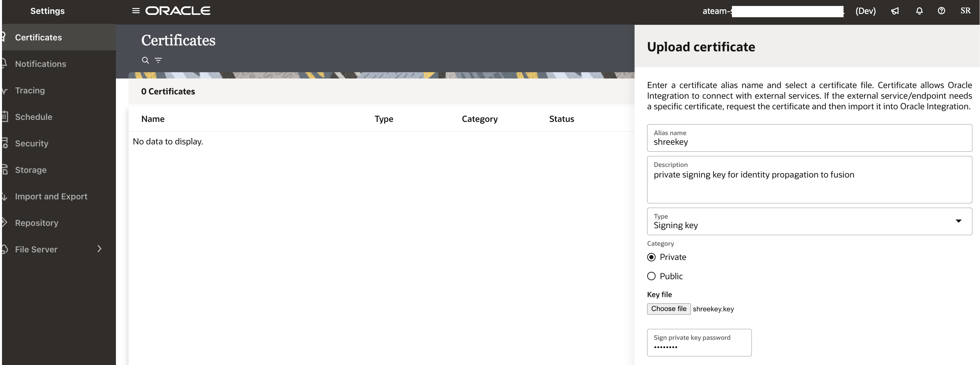This screenshot has height=365, width=980.
Task: Expand the File Server sidebar entry
Action: 99,249
